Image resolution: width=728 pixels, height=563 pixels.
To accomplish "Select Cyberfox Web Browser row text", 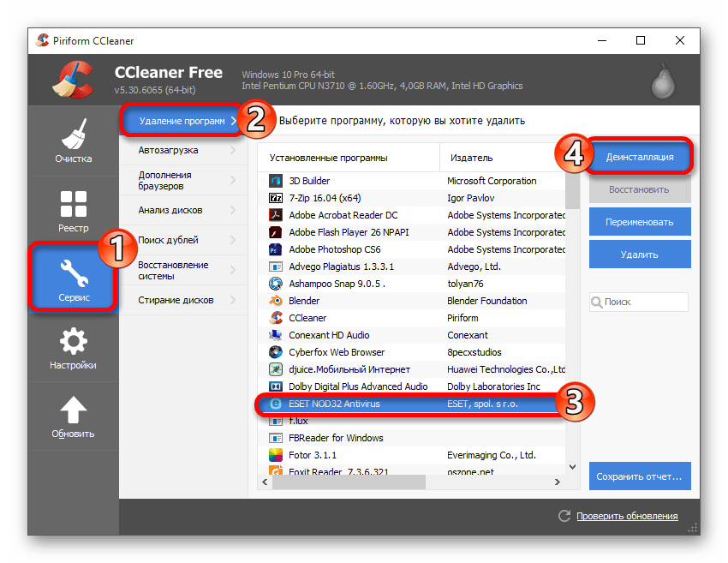I will click(x=337, y=352).
